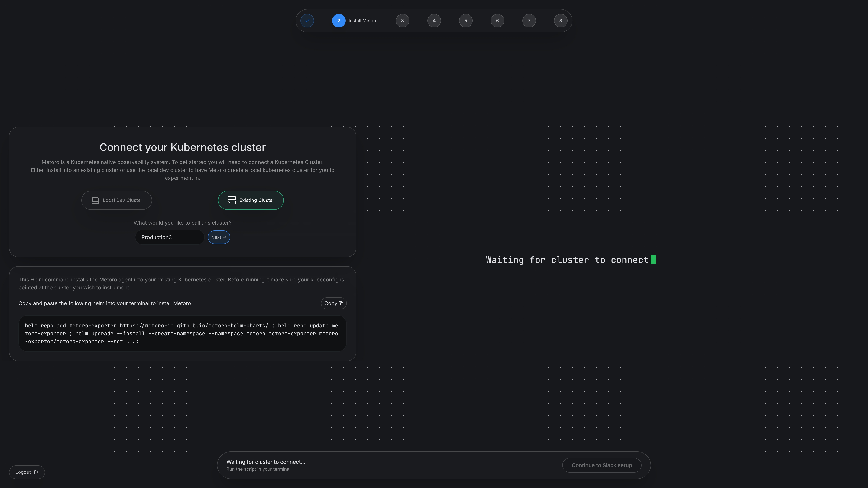Click 'Copy and paste the following helm' instruction
Image resolution: width=868 pixels, height=488 pixels.
pos(105,303)
